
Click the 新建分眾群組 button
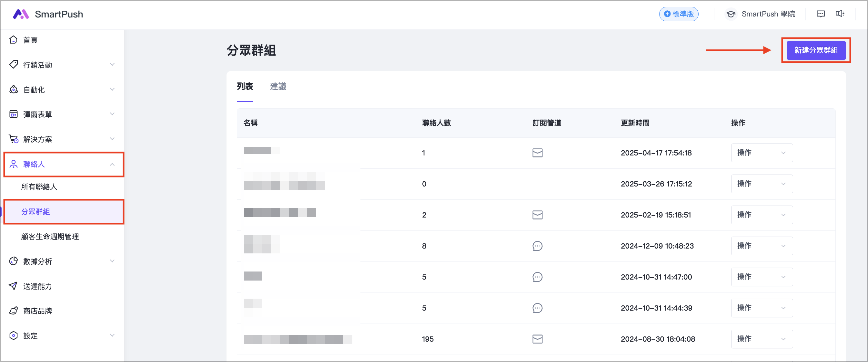click(816, 50)
